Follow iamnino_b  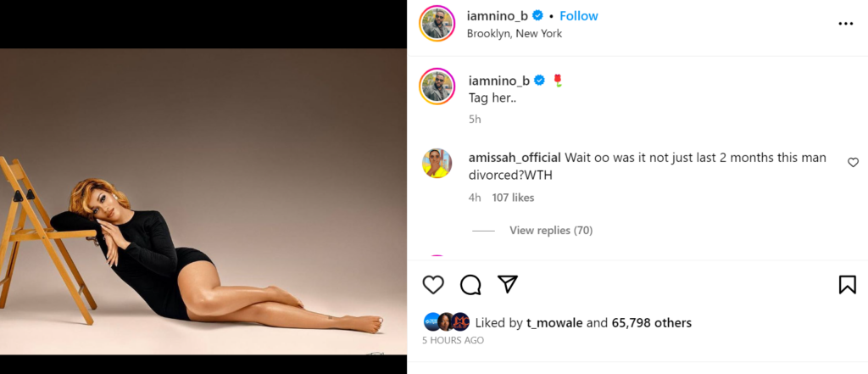[x=579, y=16]
